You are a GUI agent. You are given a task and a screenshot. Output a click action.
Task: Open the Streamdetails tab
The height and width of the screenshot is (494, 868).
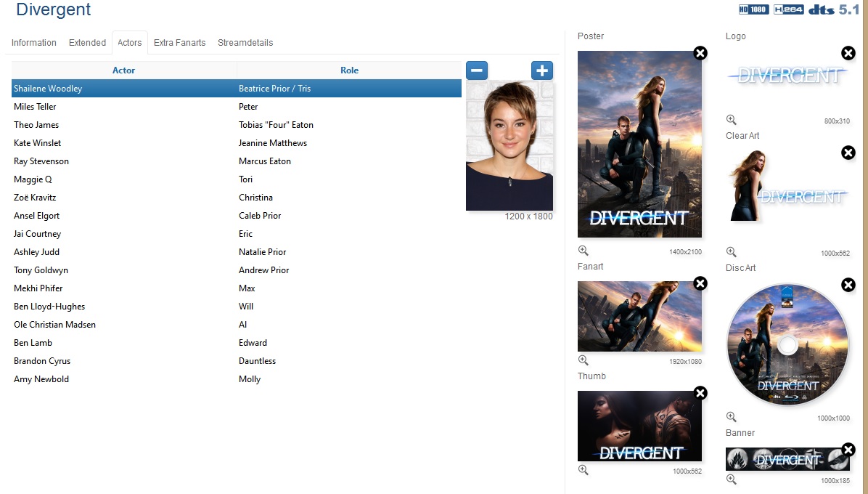(245, 43)
